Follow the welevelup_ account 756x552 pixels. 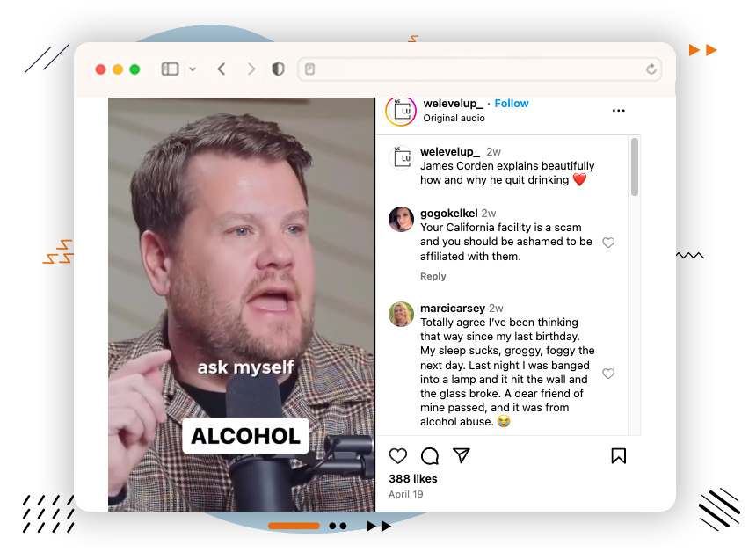pos(512,104)
